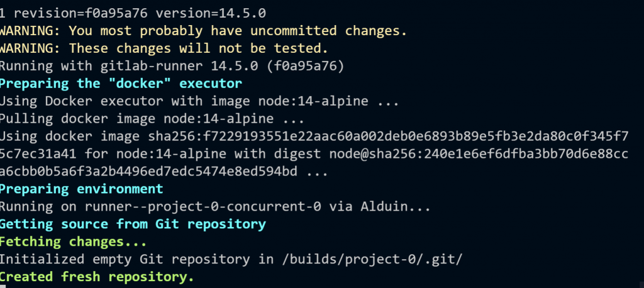This screenshot has height=288, width=644.
Task: Click the 'Created fresh repository.' line
Action: (97, 277)
